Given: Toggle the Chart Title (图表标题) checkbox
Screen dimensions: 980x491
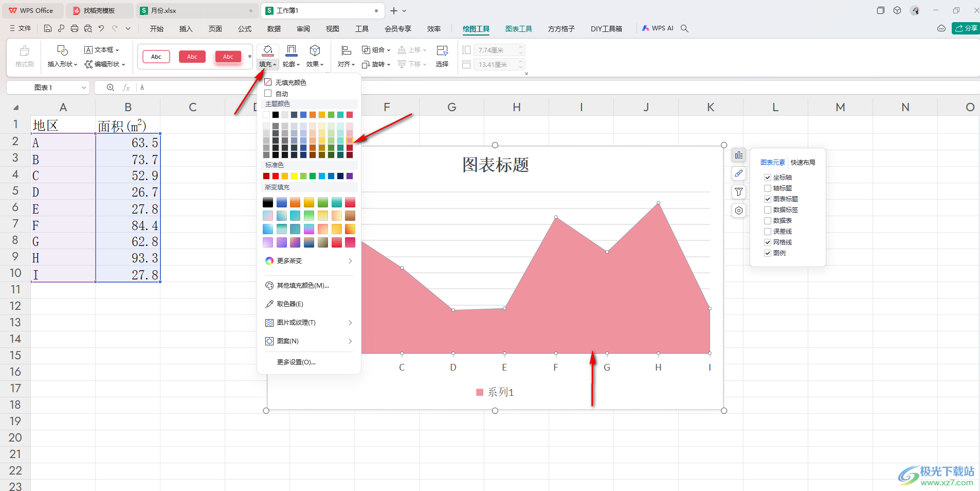Looking at the screenshot, I should (768, 199).
